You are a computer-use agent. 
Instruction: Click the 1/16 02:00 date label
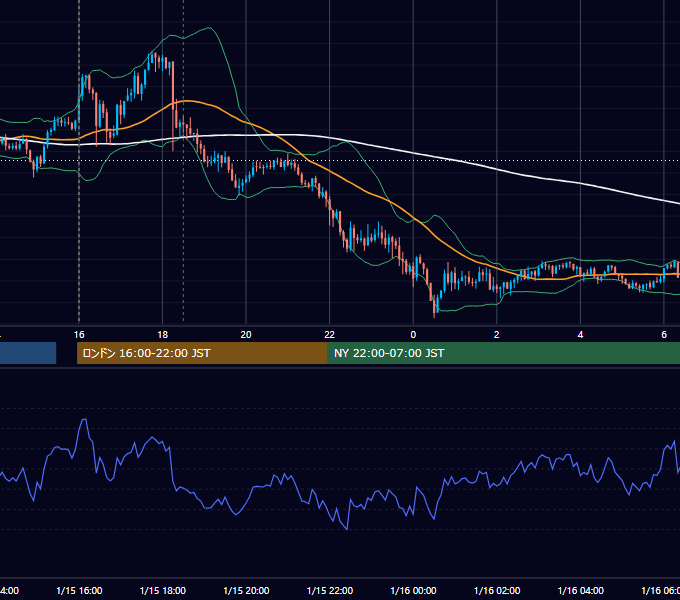click(497, 590)
